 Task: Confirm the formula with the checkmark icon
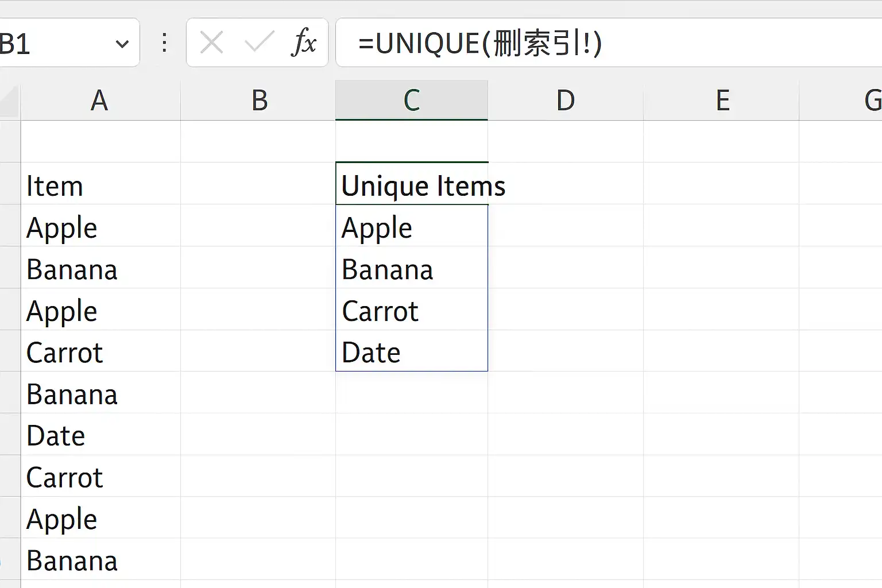pyautogui.click(x=259, y=42)
